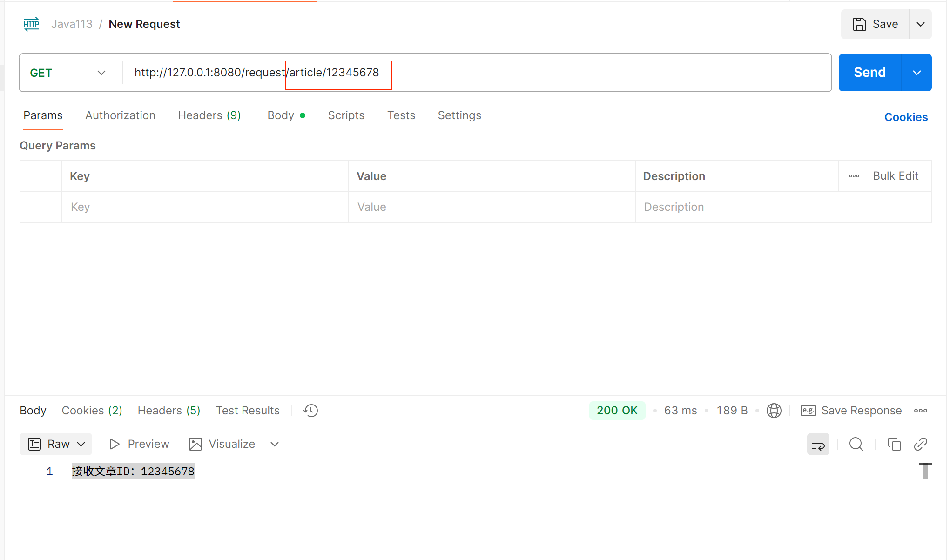950x560 pixels.
Task: Click the blue Send button
Action: (869, 73)
